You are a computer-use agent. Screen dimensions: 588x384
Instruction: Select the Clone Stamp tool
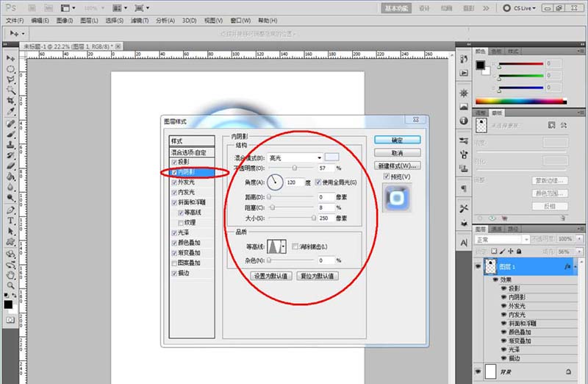[x=10, y=144]
